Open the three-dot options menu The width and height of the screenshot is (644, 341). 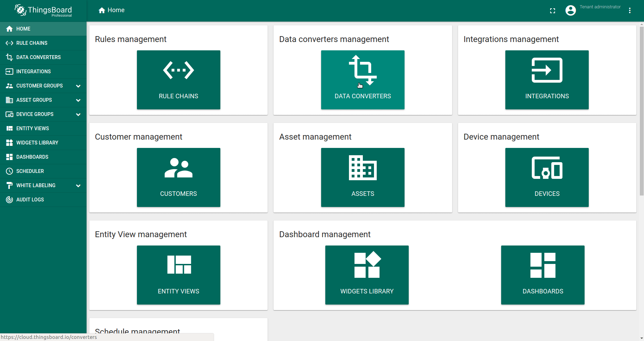point(629,11)
